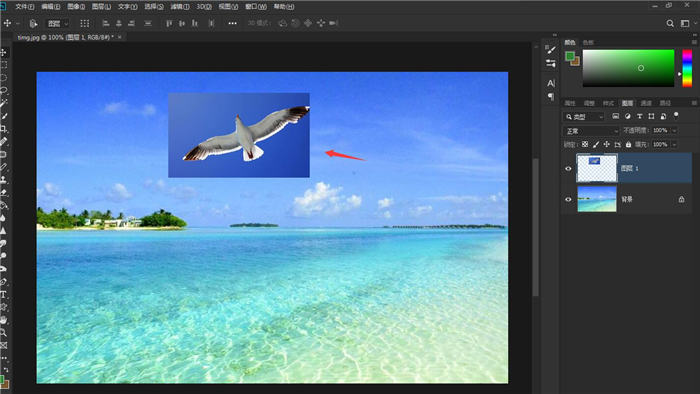Viewport: 700px width, 394px height.
Task: Expand the opacity 100% dropdown arrow
Action: coord(674,130)
